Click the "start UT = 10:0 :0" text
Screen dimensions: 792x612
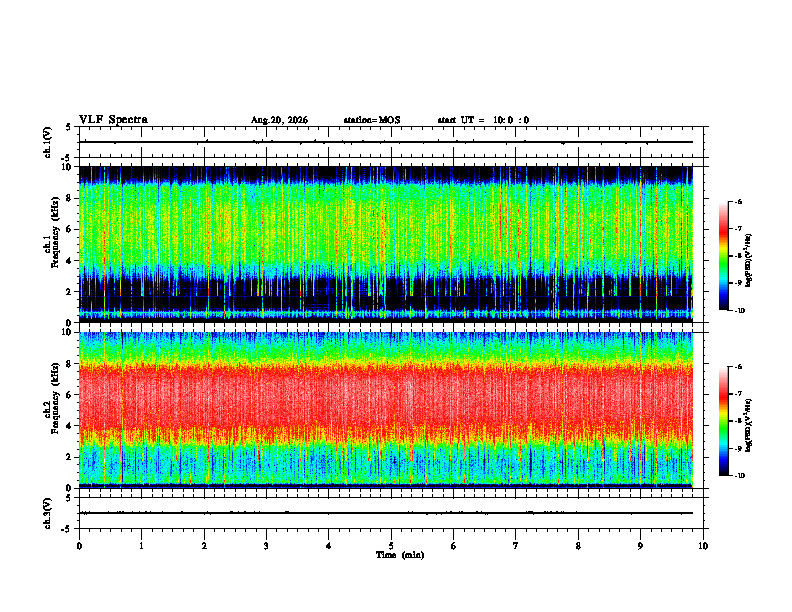click(483, 120)
